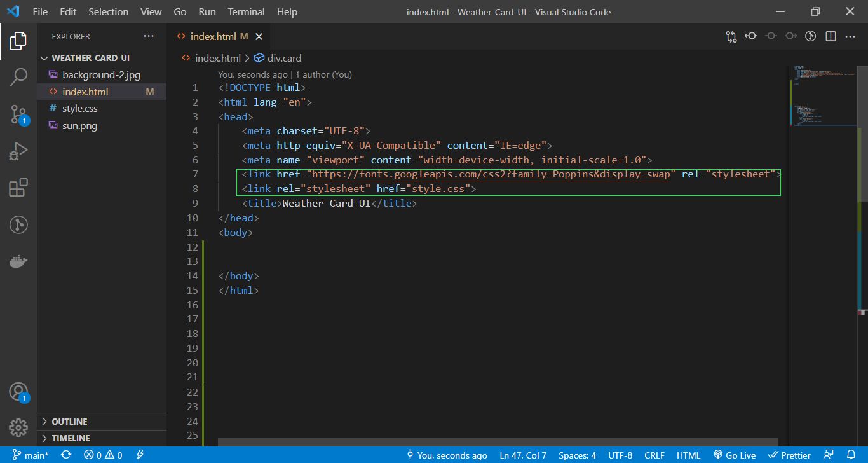Open the Help menu
The image size is (868, 463).
click(287, 11)
